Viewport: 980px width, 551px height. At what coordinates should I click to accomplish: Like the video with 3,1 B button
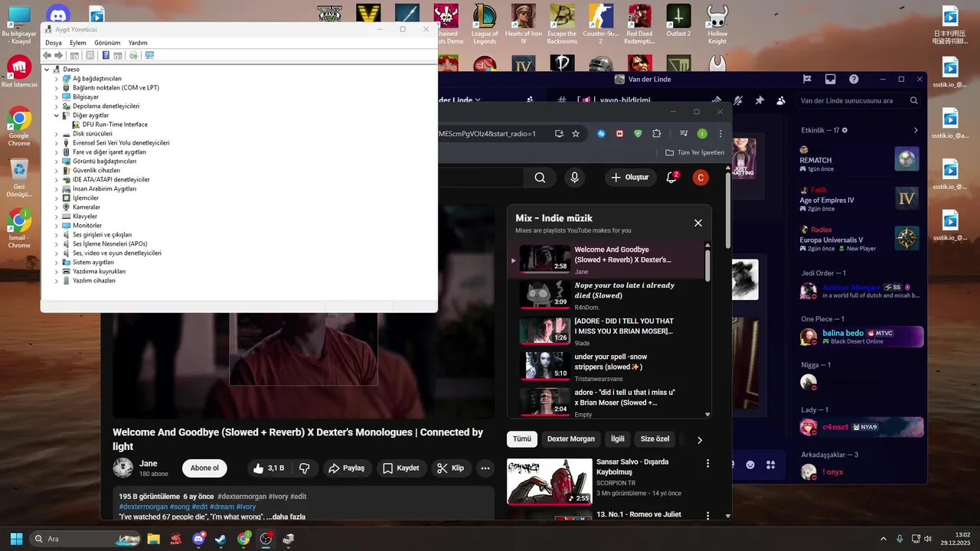(269, 468)
